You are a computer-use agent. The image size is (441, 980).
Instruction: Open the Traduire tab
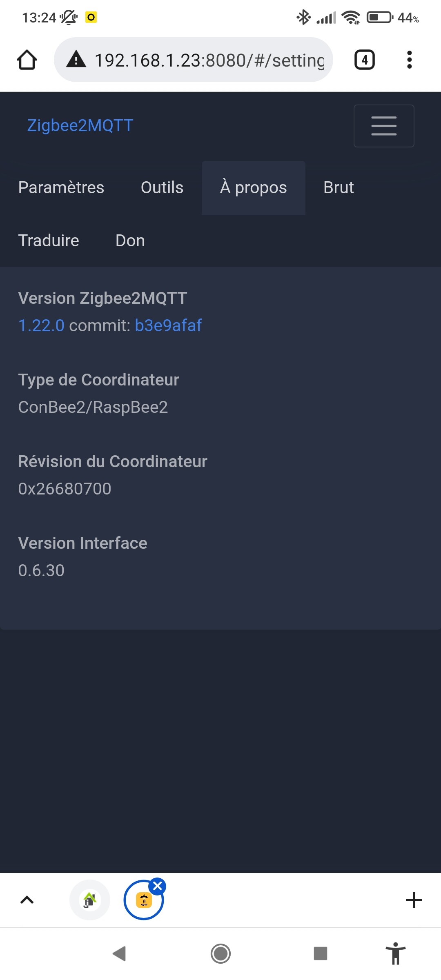click(49, 241)
